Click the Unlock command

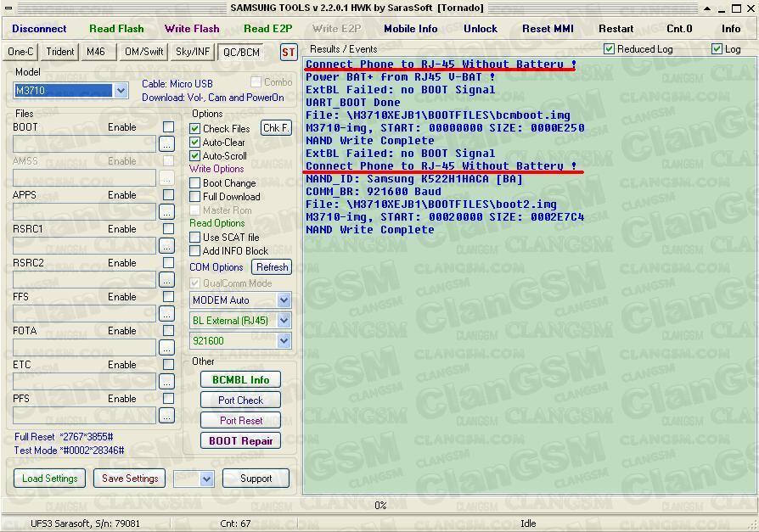coord(481,29)
